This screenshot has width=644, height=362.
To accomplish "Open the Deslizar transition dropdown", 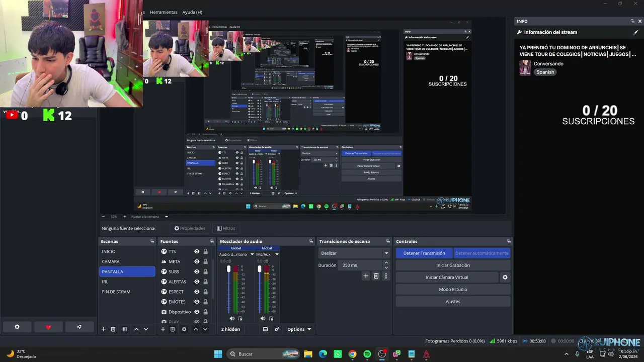I will tap(355, 253).
